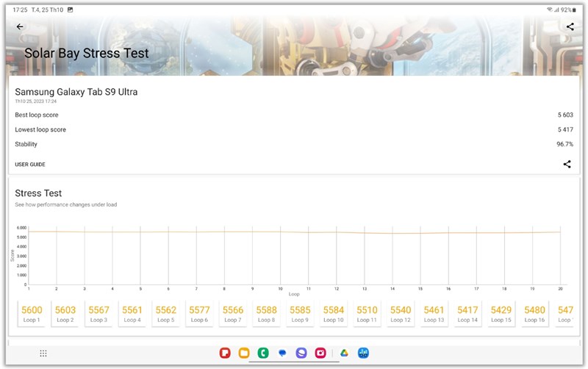The height and width of the screenshot is (369, 588).
Task: Tap the Loop 8 card showing 5588
Action: 266,314
